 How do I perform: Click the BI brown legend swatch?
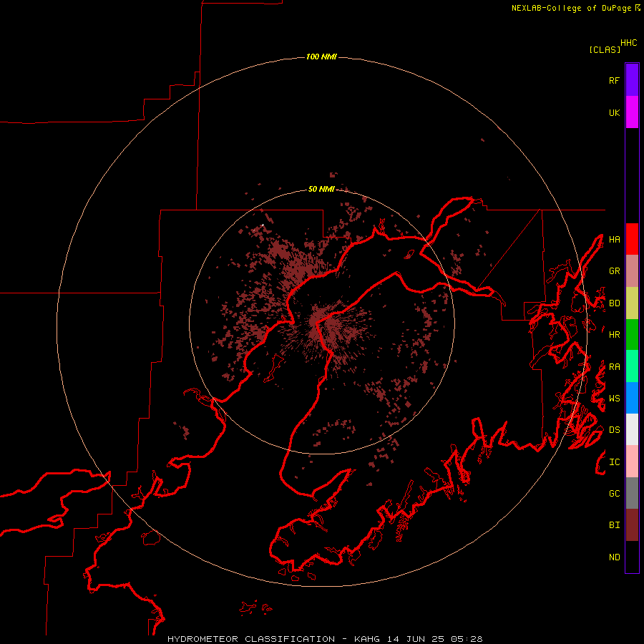click(632, 525)
